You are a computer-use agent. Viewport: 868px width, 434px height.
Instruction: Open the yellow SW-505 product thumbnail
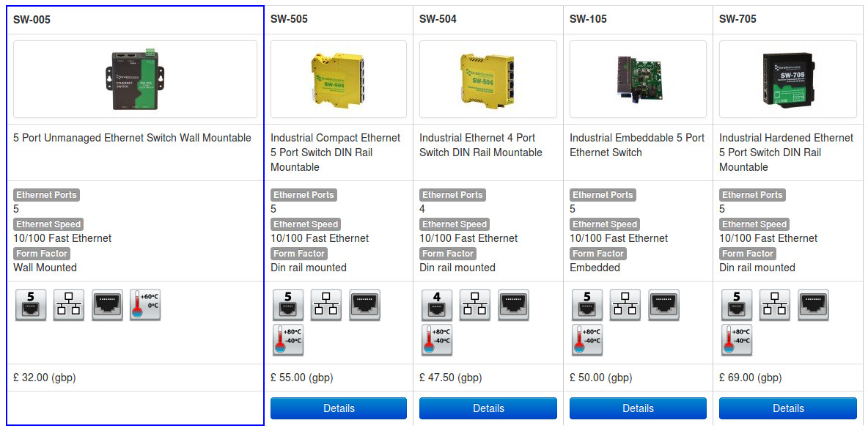click(339, 79)
